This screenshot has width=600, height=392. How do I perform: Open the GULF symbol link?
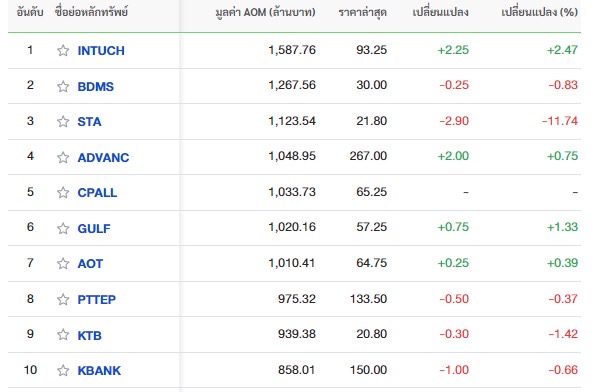pyautogui.click(x=94, y=229)
